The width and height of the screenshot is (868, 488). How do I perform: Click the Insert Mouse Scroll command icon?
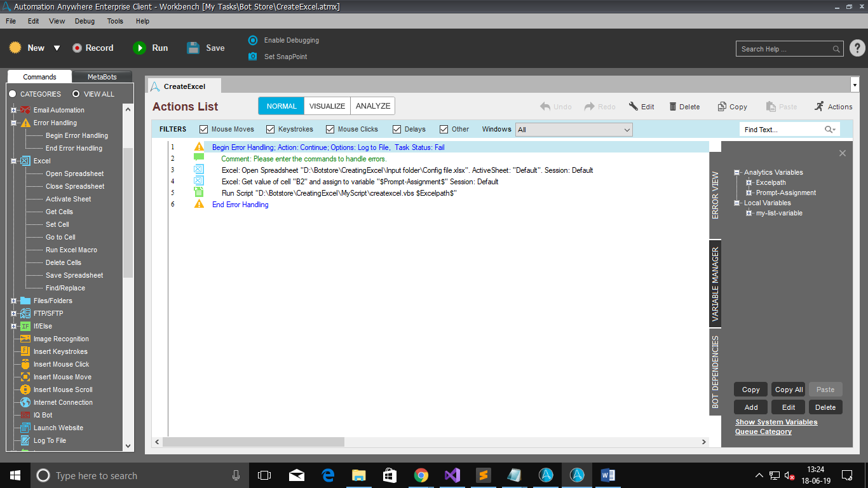(25, 390)
